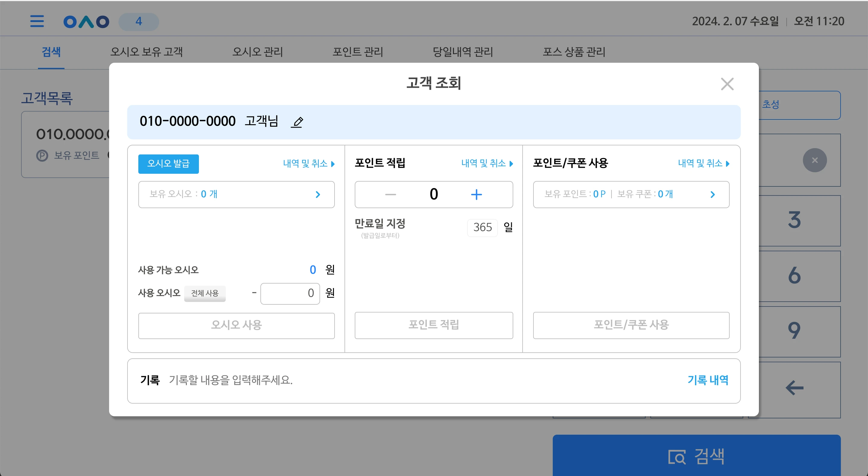This screenshot has height=476, width=868.
Task: Click the 사용 오시오 amount field
Action: (x=290, y=293)
